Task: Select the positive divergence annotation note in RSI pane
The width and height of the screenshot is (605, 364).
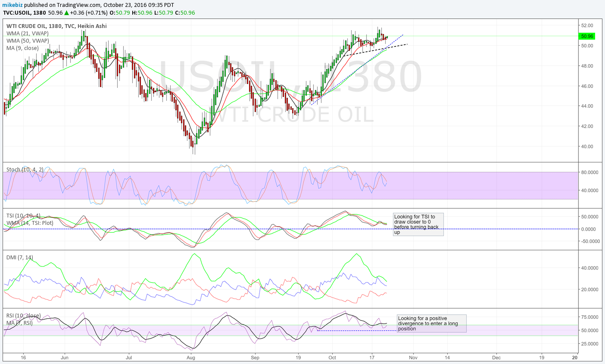Action: [x=431, y=324]
